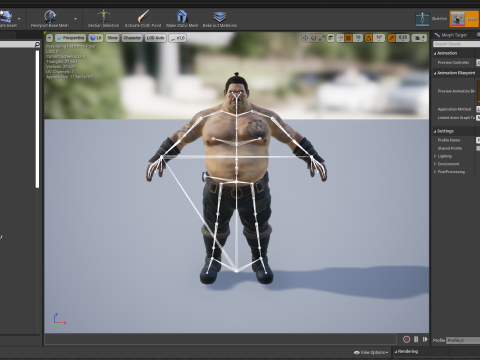480x360 pixels.
Task: Step forward one frame
Action: point(425,339)
